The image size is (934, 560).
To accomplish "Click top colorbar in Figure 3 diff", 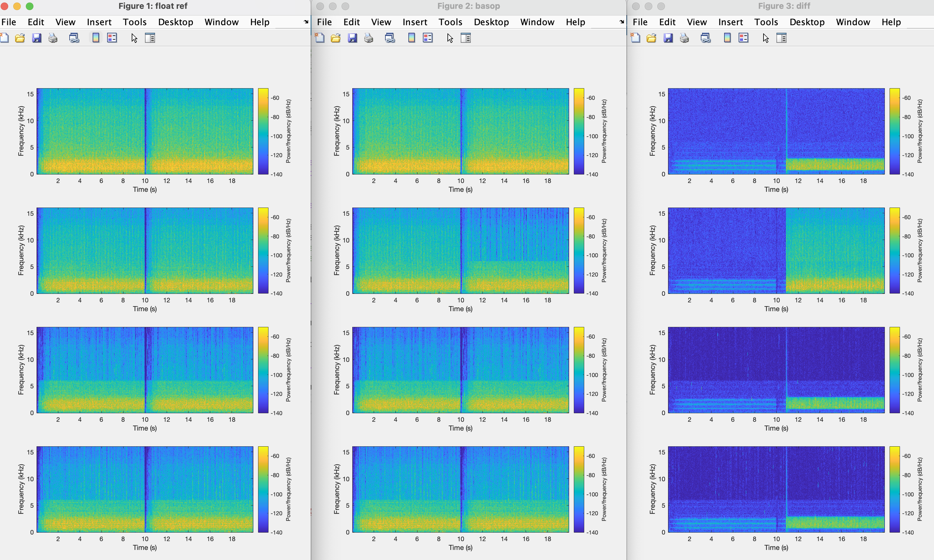I will [894, 131].
